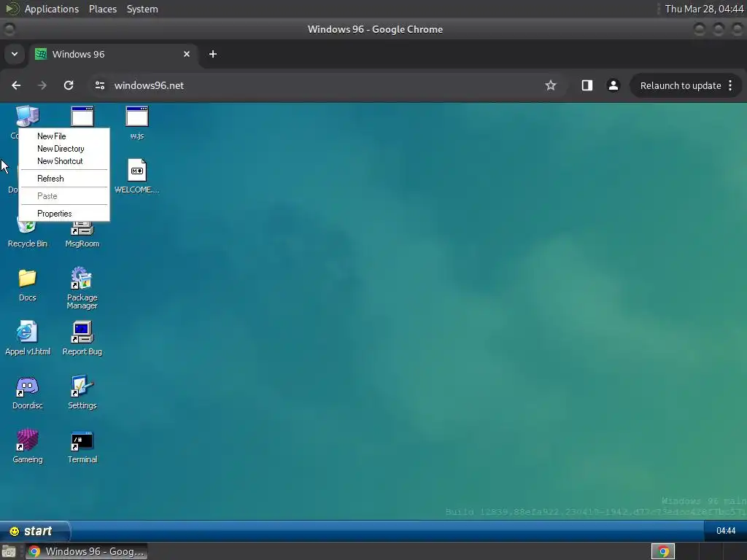Open the Windows 96 start button
747x560 pixels.
point(35,531)
